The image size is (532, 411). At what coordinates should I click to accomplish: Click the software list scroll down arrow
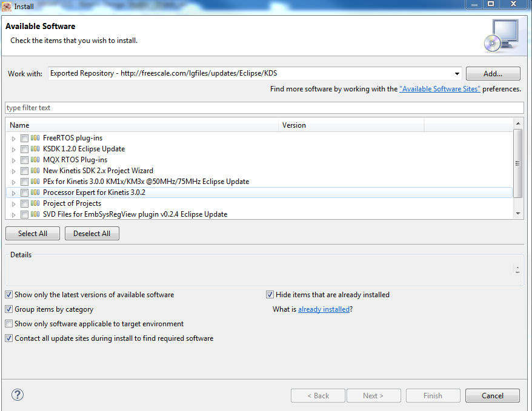coord(517,214)
